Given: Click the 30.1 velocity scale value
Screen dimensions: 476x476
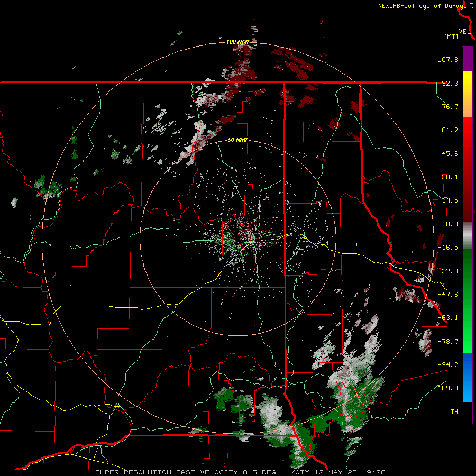Looking at the screenshot, I should coord(450,177).
